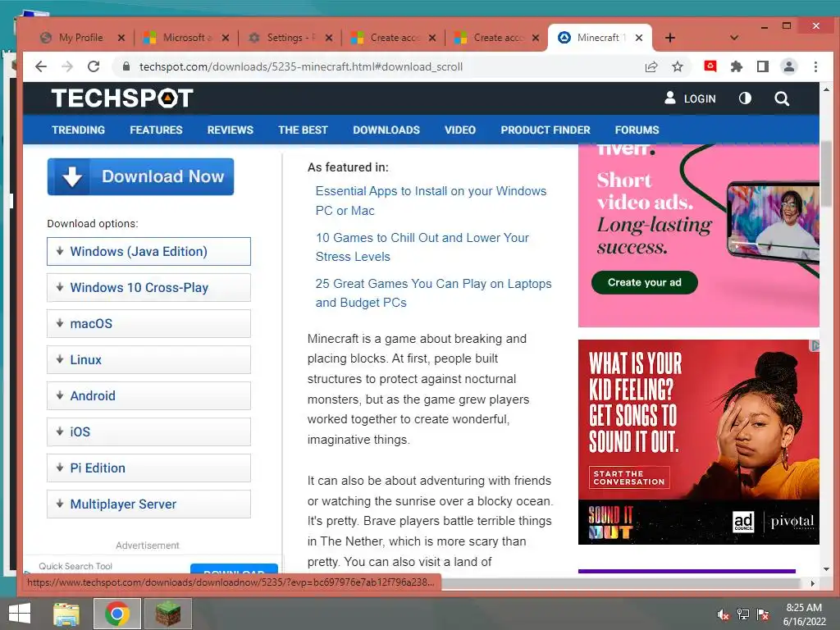Screen dimensions: 840x630
Task: Open the FEATURES menu
Action: click(156, 130)
